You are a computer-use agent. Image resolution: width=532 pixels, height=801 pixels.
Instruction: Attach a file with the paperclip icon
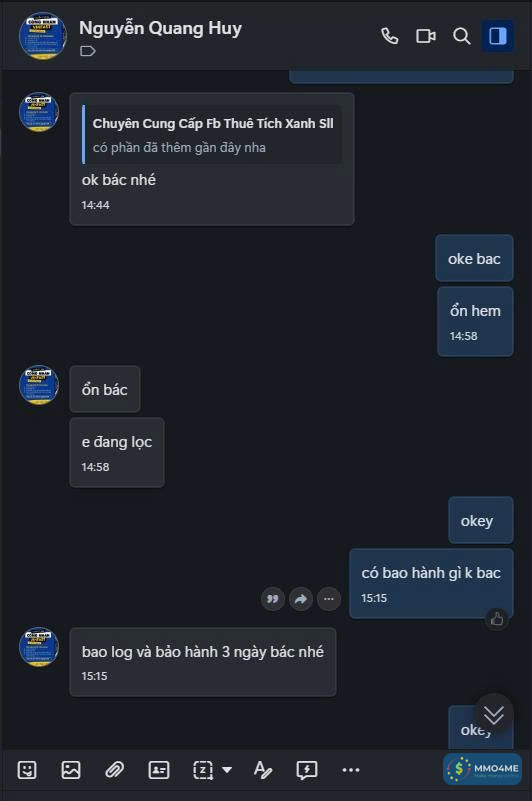[x=114, y=770]
